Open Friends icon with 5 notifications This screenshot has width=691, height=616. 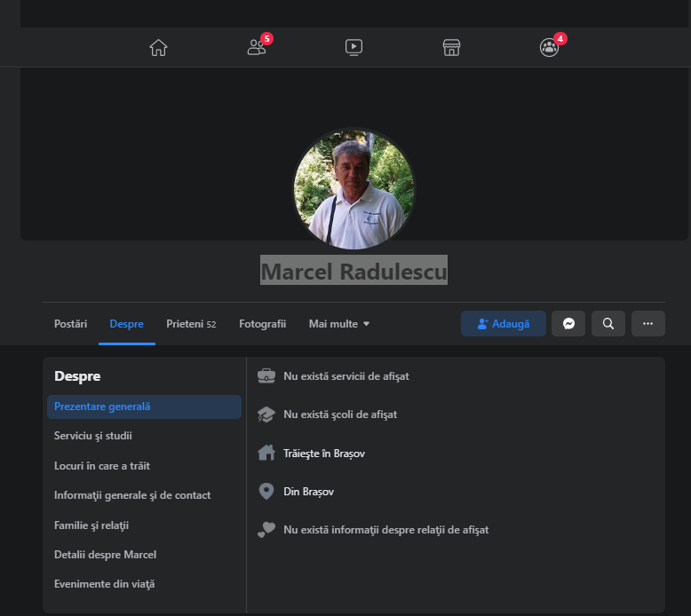point(257,47)
